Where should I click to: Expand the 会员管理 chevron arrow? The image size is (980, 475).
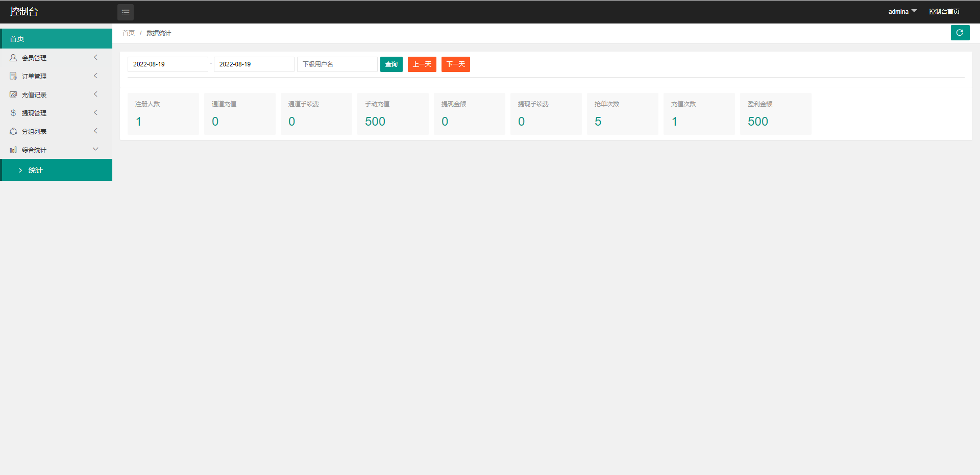coord(95,58)
